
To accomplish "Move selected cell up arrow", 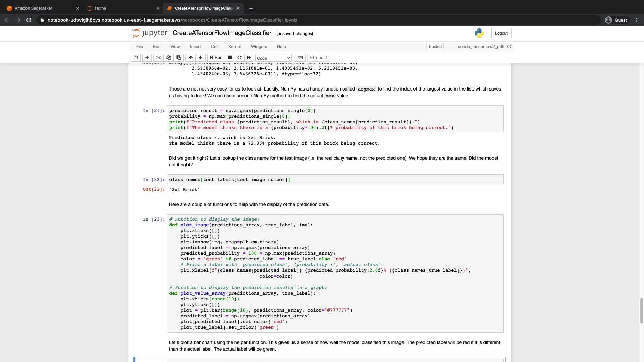I will (x=191, y=58).
